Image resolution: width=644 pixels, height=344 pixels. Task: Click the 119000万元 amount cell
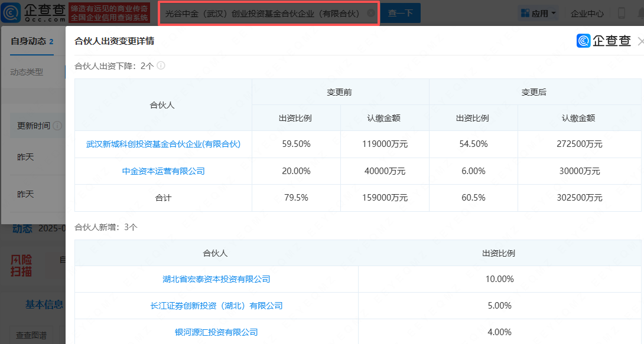point(385,144)
